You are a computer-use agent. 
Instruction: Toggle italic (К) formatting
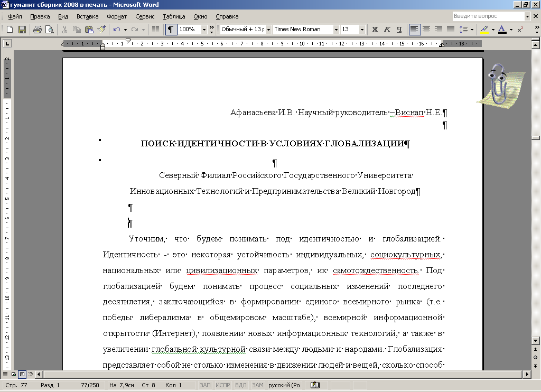click(387, 30)
